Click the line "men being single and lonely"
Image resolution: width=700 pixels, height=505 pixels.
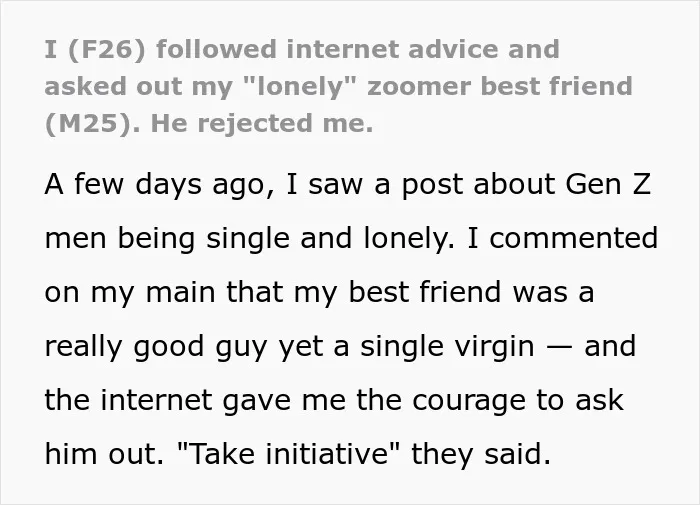tap(249, 238)
